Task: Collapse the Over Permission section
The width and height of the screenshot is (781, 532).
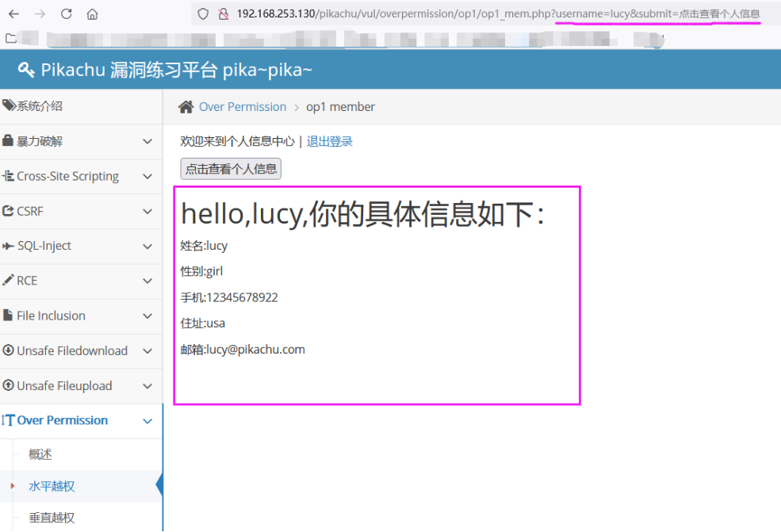Action: pyautogui.click(x=147, y=421)
